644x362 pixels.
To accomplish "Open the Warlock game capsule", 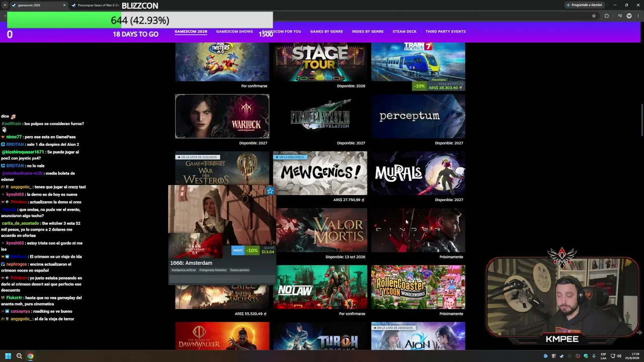I will pyautogui.click(x=222, y=116).
